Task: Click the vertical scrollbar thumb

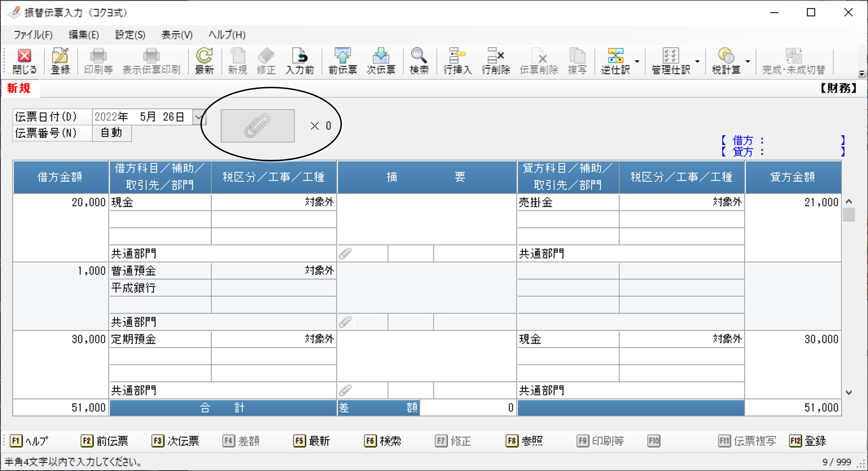Action: (x=849, y=214)
